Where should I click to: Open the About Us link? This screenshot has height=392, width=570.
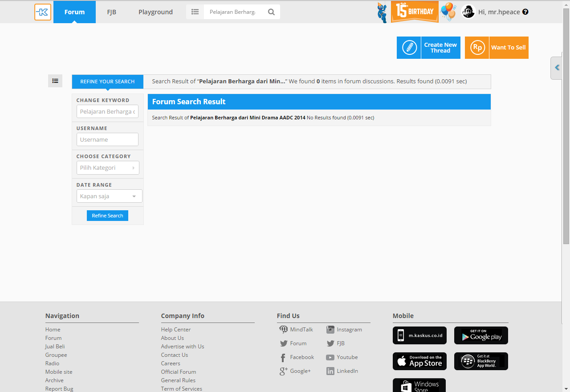pyautogui.click(x=172, y=338)
